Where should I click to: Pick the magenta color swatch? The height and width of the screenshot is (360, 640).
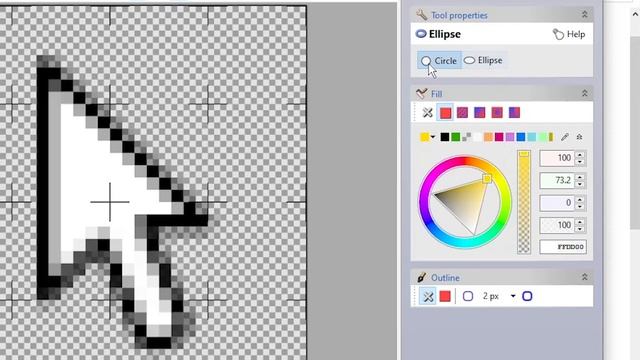click(x=499, y=137)
